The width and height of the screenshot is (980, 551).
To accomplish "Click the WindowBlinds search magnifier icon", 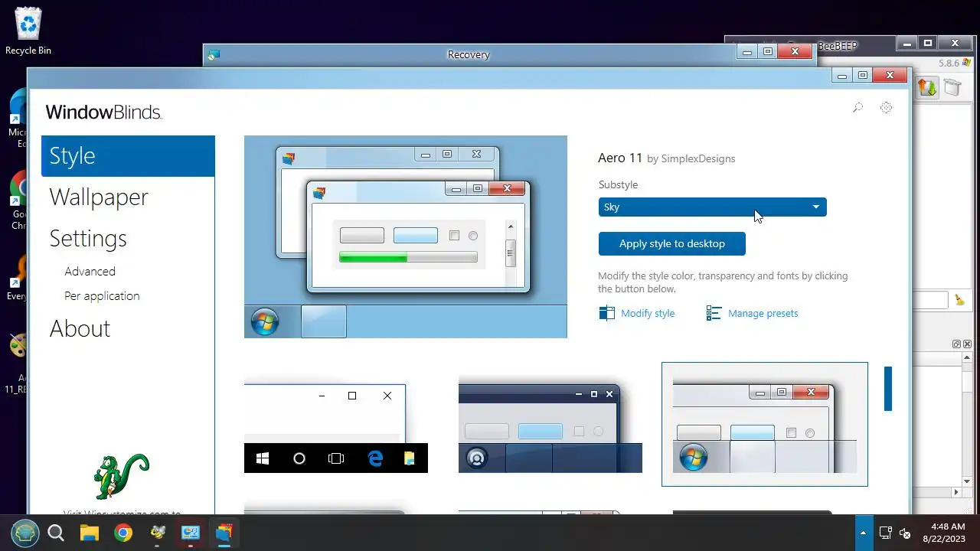I will 857,108.
